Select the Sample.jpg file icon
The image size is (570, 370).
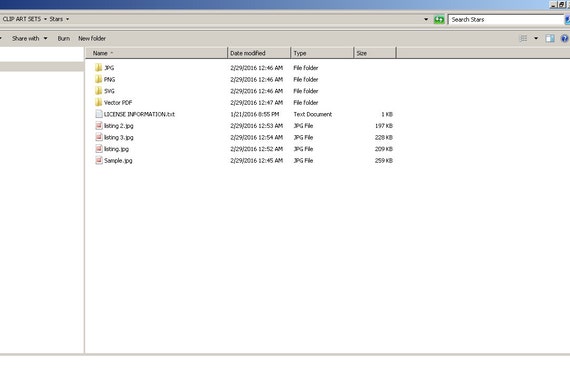tap(99, 160)
